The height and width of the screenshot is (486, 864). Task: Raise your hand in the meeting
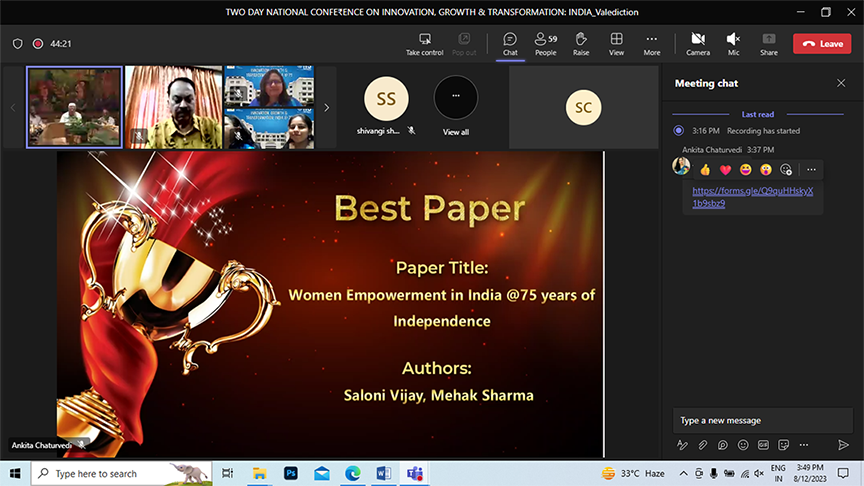[x=580, y=43]
